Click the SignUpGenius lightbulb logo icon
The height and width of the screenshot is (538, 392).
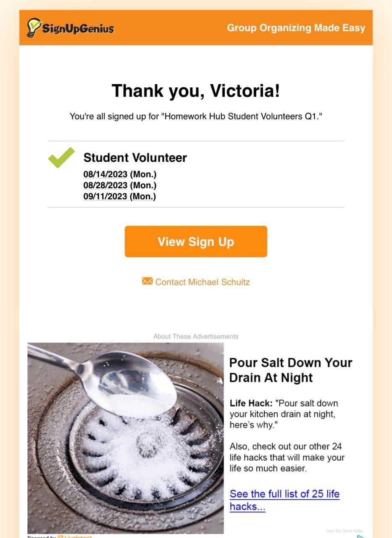pyautogui.click(x=33, y=28)
